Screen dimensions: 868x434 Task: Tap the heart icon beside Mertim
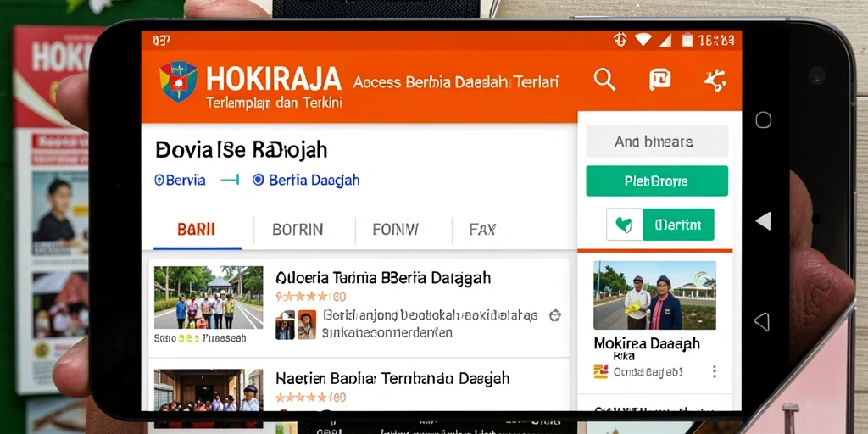(624, 225)
